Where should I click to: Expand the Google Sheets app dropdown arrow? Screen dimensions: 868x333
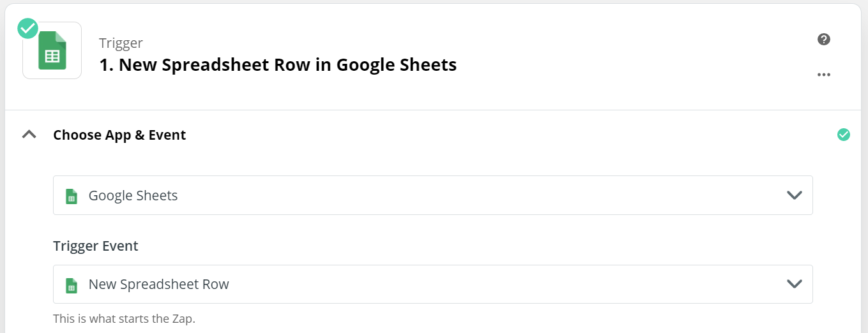(794, 195)
